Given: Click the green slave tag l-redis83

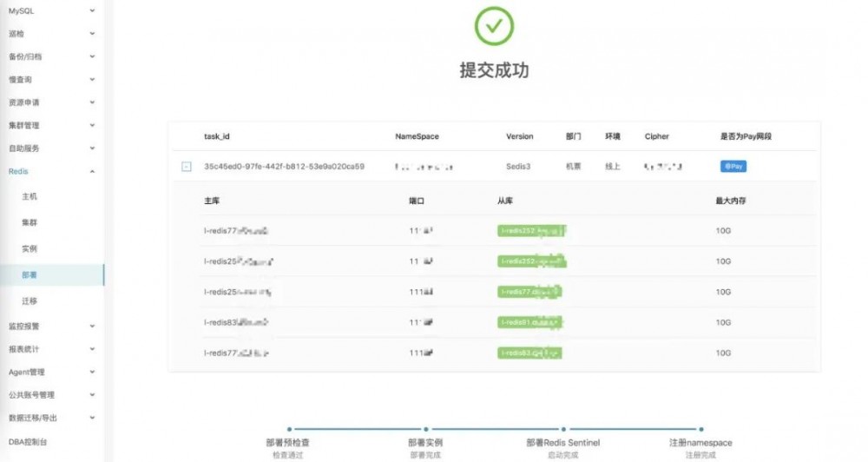Looking at the screenshot, I should [x=529, y=353].
